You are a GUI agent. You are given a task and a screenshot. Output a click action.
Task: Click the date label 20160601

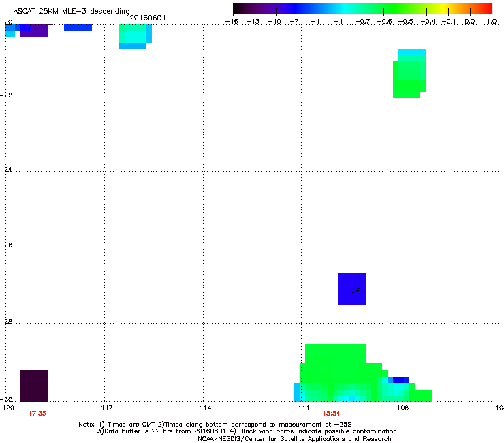click(148, 18)
